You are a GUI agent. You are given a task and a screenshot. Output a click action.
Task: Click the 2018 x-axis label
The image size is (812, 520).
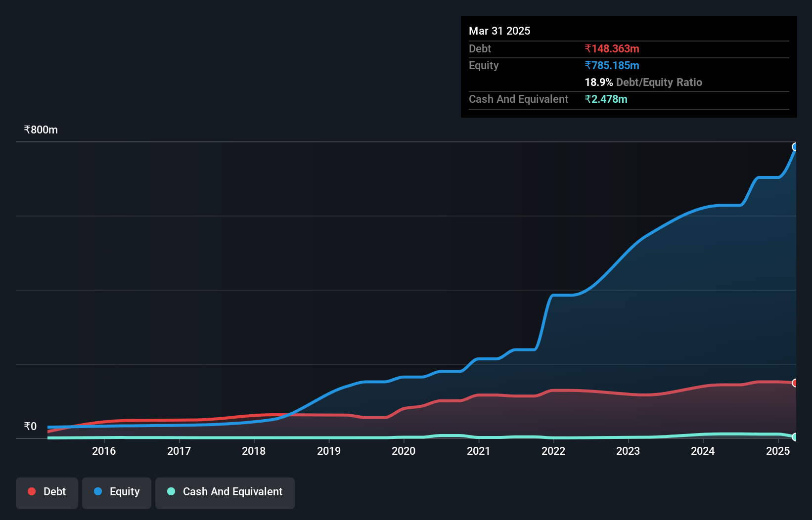pyautogui.click(x=254, y=451)
